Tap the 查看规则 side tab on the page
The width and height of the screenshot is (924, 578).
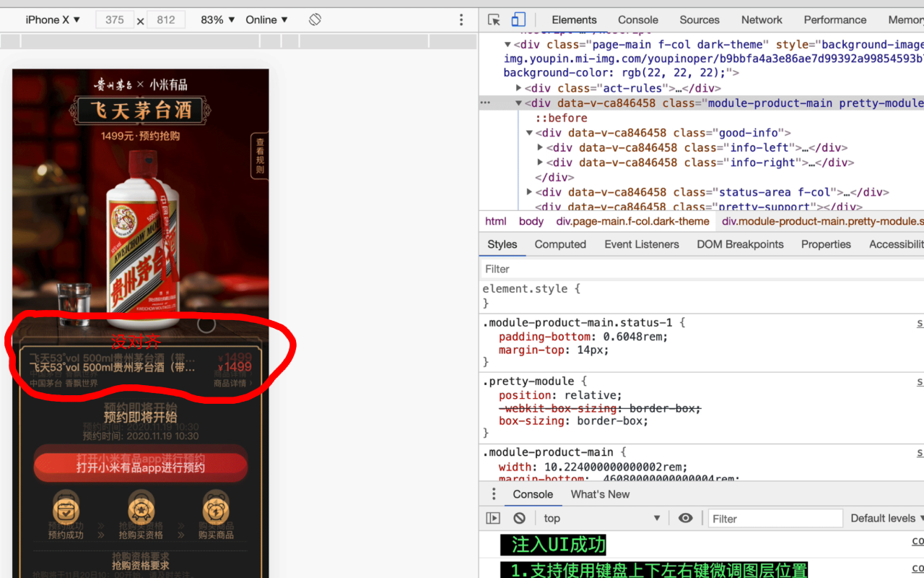(x=260, y=155)
